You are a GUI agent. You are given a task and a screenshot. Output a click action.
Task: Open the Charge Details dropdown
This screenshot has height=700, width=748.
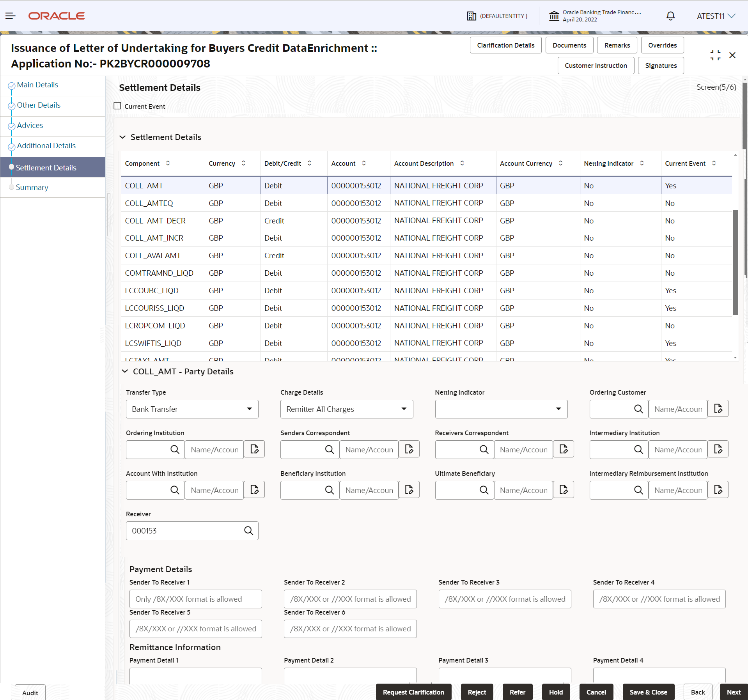(347, 409)
